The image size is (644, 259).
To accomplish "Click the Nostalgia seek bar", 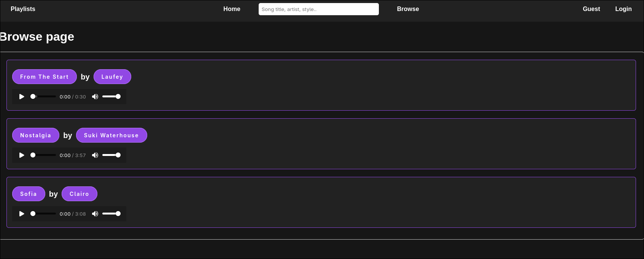I will click(x=43, y=155).
